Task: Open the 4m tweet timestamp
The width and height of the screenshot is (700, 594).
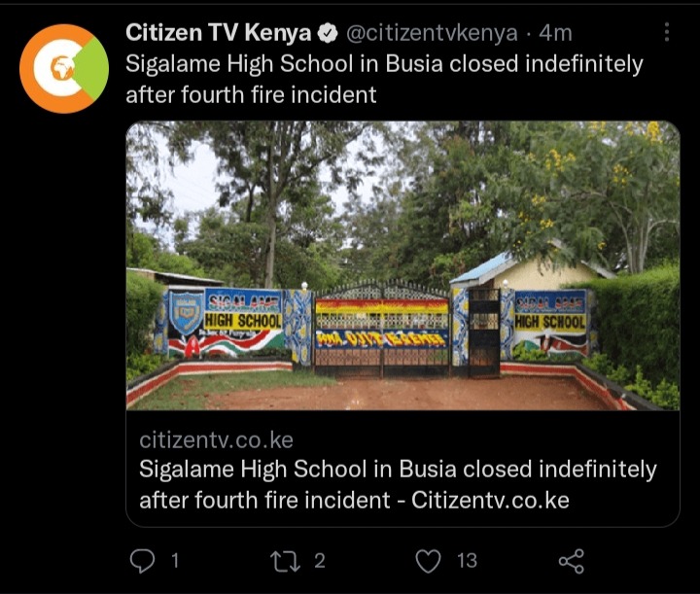Action: tap(555, 33)
